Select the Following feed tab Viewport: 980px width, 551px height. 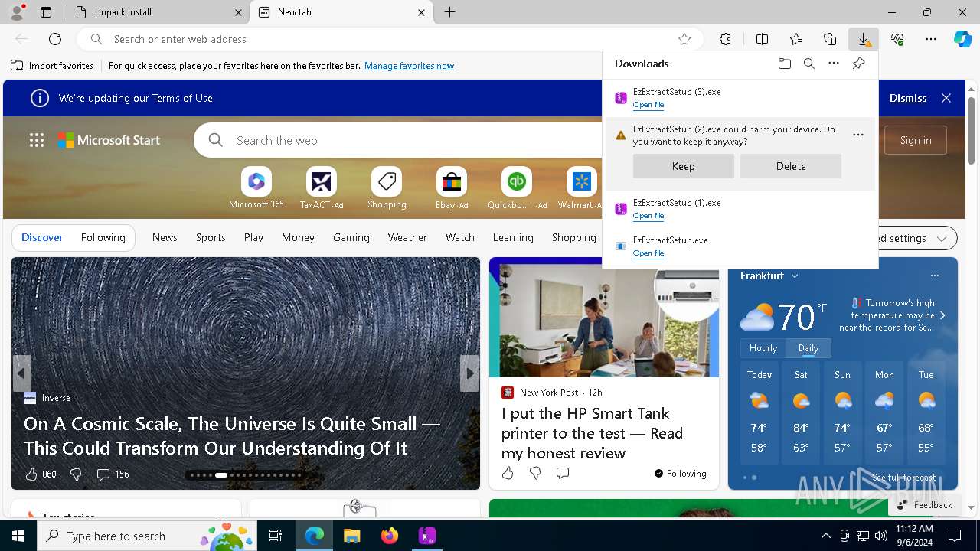(x=103, y=237)
